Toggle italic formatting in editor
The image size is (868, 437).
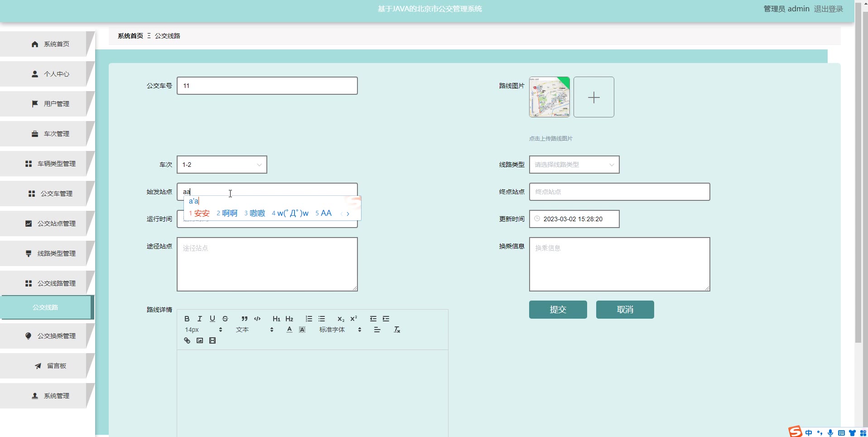point(200,319)
